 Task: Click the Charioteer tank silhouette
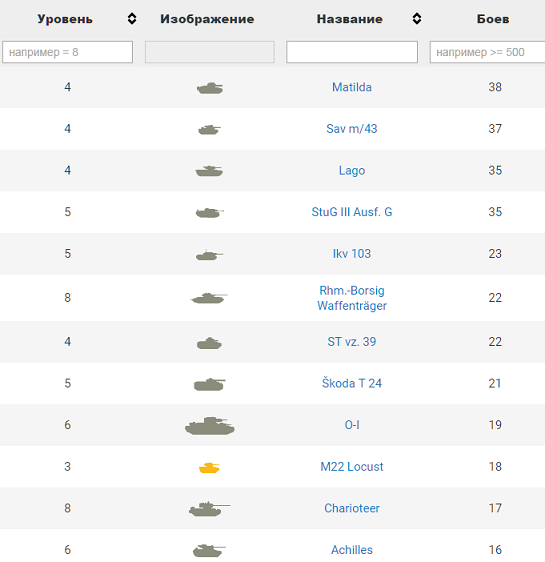pyautogui.click(x=210, y=509)
